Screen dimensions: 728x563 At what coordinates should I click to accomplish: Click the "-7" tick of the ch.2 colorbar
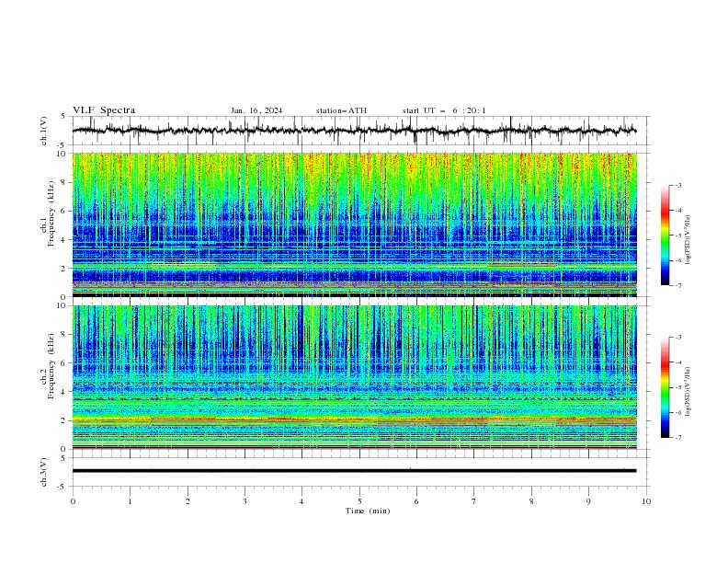(678, 438)
